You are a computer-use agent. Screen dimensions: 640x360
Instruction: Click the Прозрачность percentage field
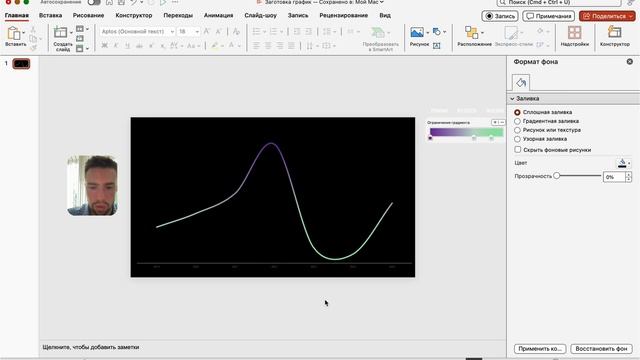pos(614,177)
